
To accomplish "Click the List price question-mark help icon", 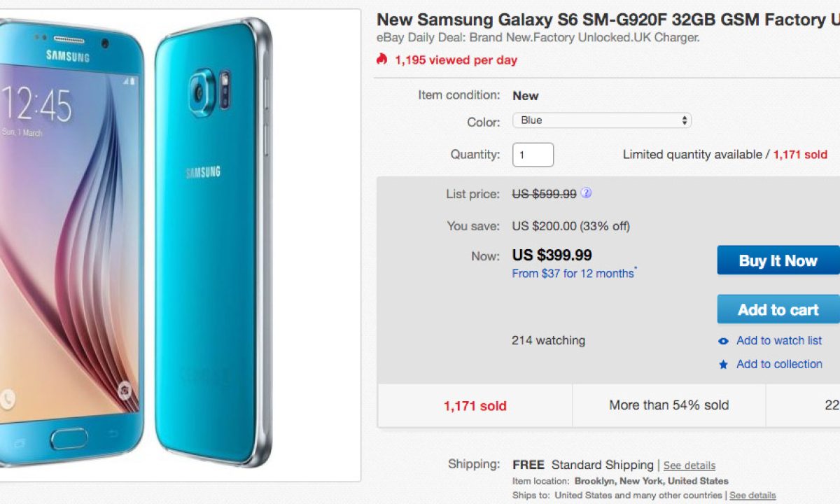I will [586, 193].
